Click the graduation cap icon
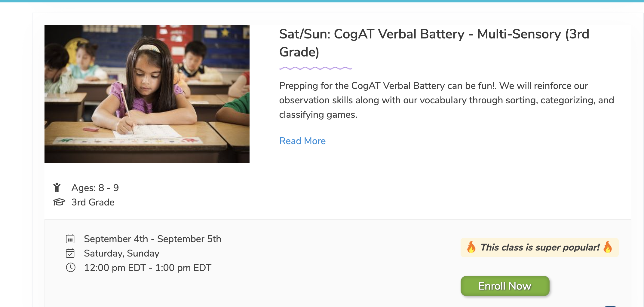This screenshot has height=307, width=644. [59, 202]
